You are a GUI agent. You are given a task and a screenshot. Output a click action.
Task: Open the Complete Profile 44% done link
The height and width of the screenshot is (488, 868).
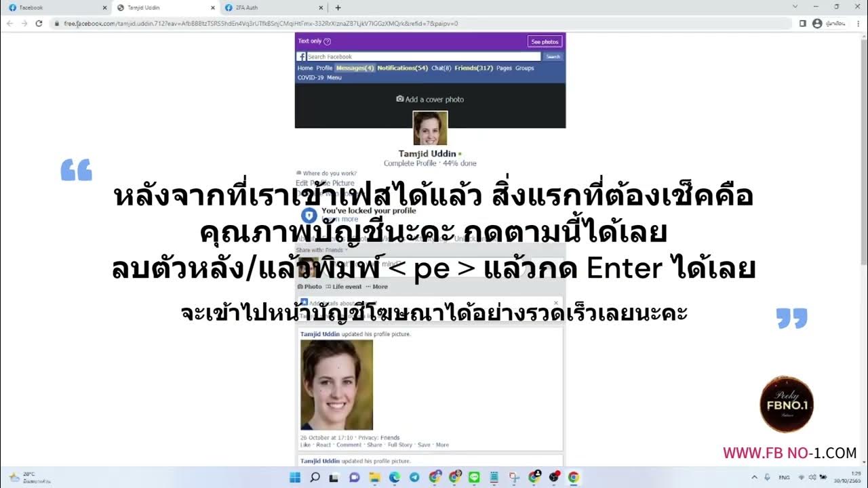(430, 163)
